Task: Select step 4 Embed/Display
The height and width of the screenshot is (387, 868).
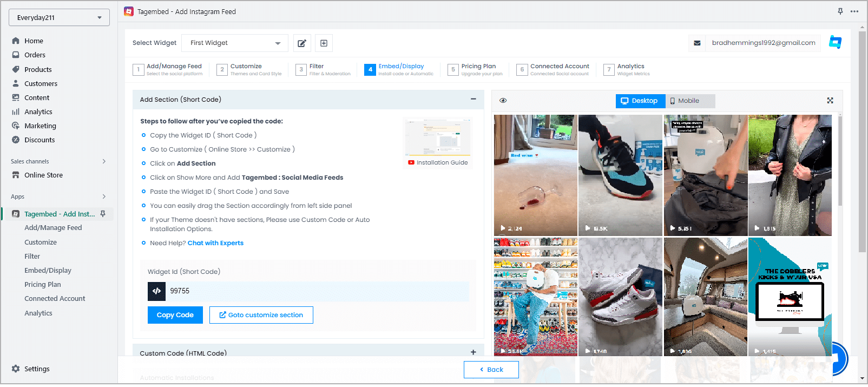Action: tap(399, 69)
